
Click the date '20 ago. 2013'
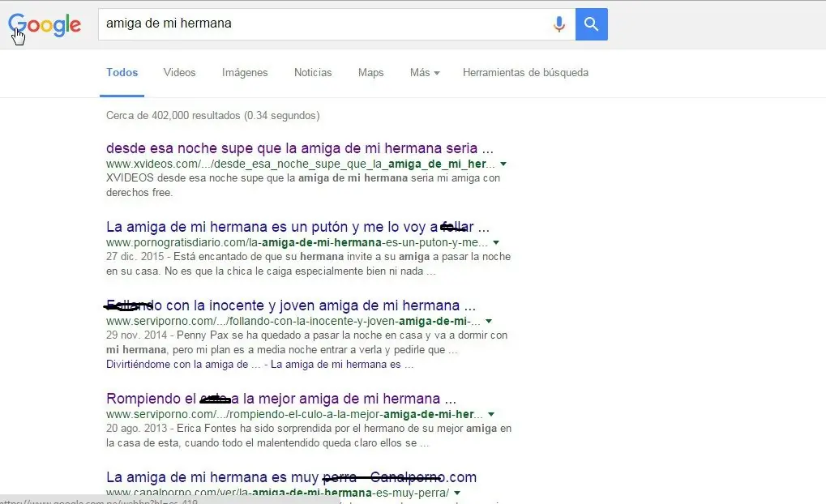click(x=136, y=428)
